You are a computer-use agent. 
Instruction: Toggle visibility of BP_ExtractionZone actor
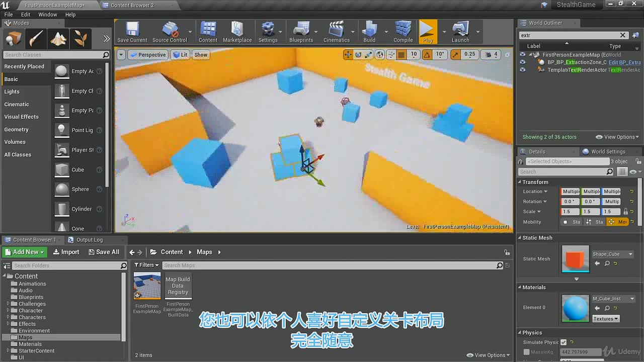(x=522, y=62)
